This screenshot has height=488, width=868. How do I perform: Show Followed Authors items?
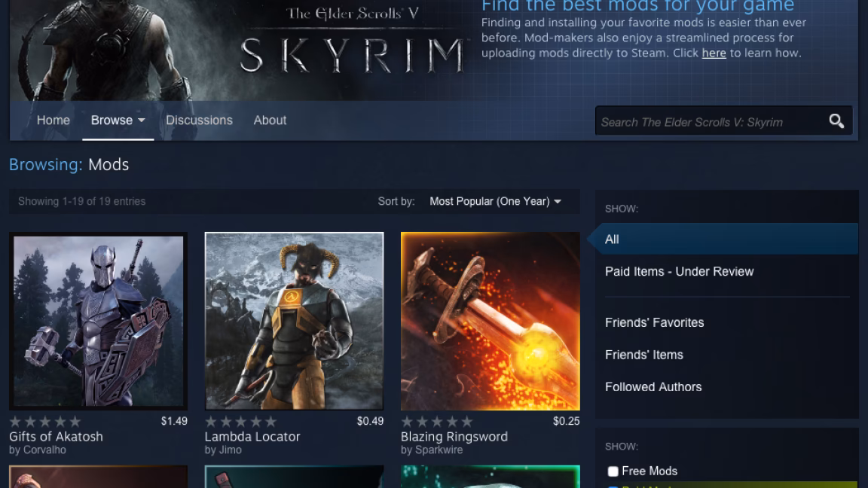pyautogui.click(x=653, y=387)
